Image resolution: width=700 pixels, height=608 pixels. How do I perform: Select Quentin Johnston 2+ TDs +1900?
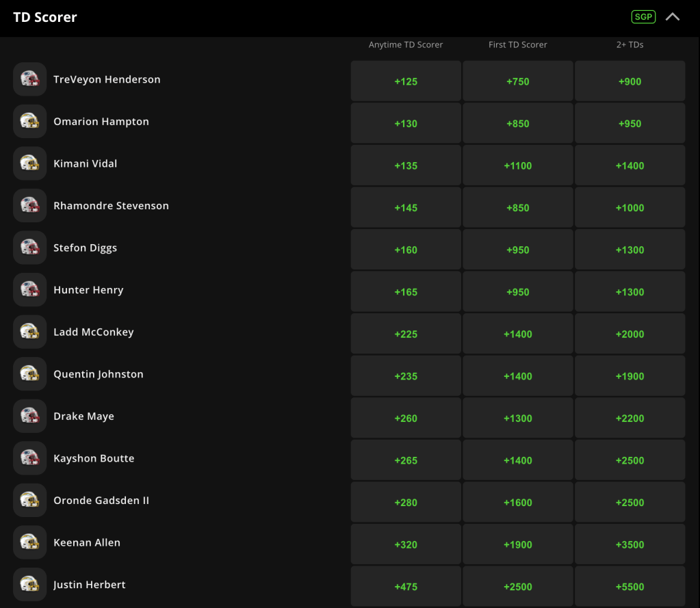point(630,376)
